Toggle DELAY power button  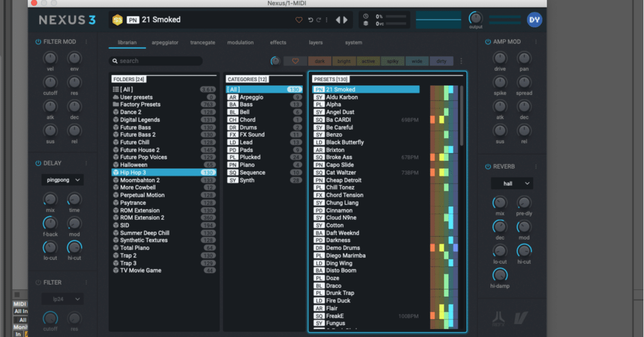[x=38, y=163]
